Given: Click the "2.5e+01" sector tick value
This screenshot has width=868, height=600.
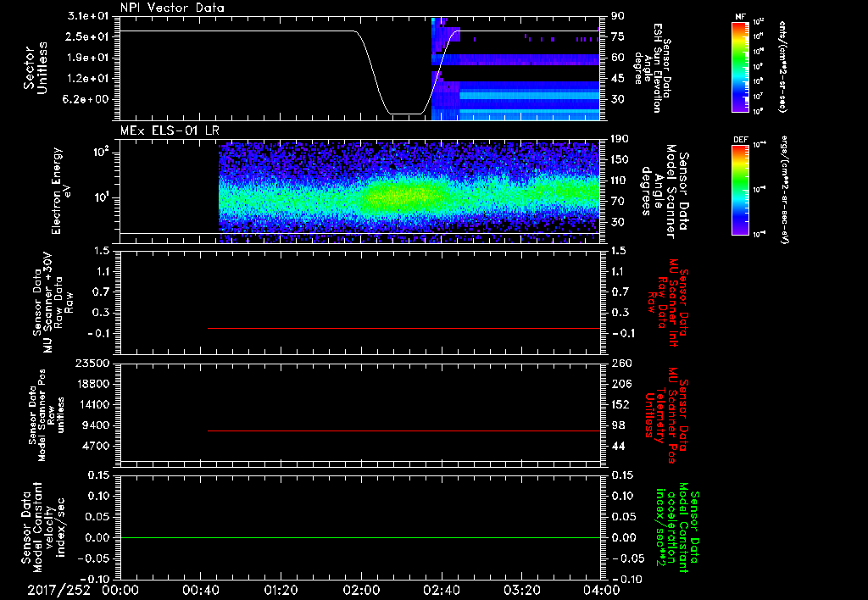Looking at the screenshot, I should point(87,36).
